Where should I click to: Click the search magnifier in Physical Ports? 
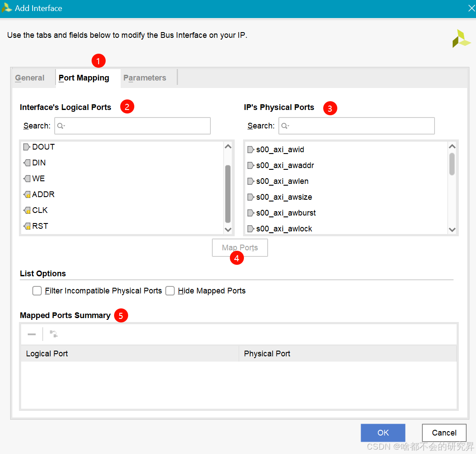[285, 126]
